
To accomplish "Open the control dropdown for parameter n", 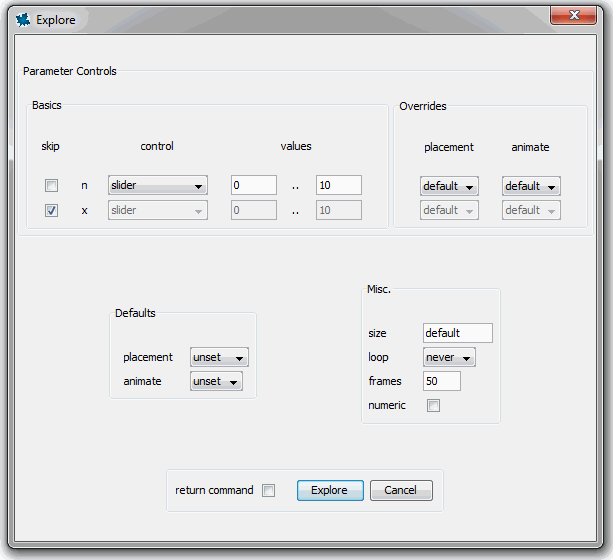I will click(157, 186).
